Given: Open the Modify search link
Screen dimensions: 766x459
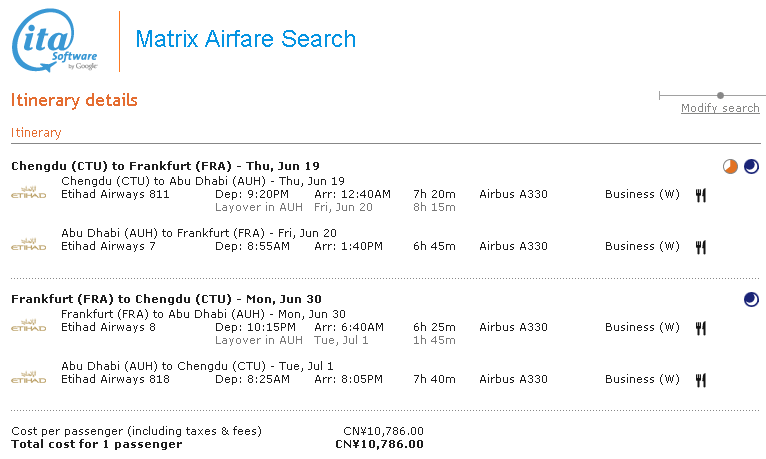Looking at the screenshot, I should coord(720,109).
